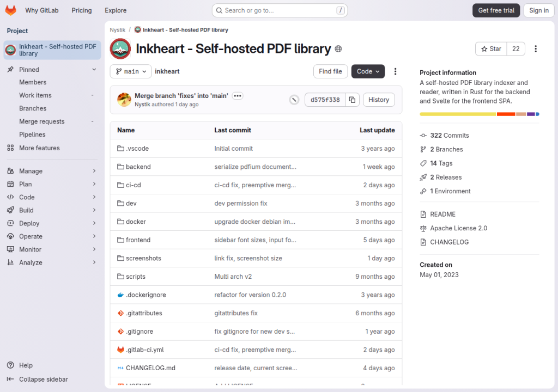Click the tag icon next to 14 Tags
This screenshot has width=558, height=392.
(423, 163)
